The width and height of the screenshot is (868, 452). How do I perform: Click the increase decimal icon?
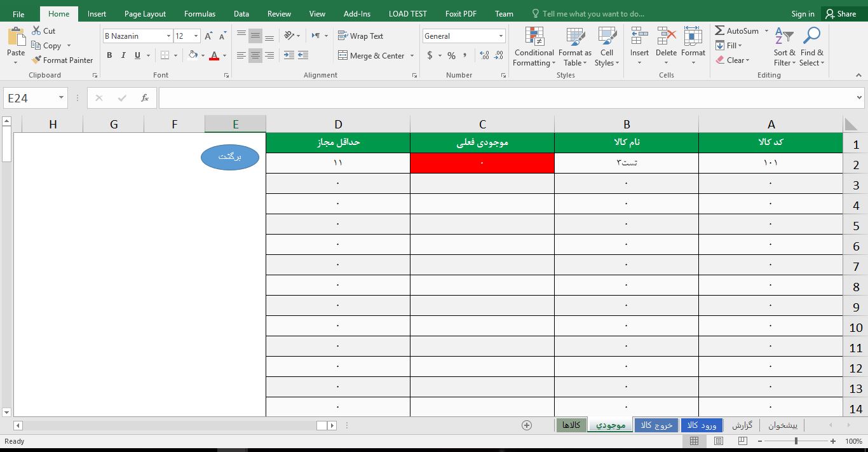pyautogui.click(x=484, y=55)
